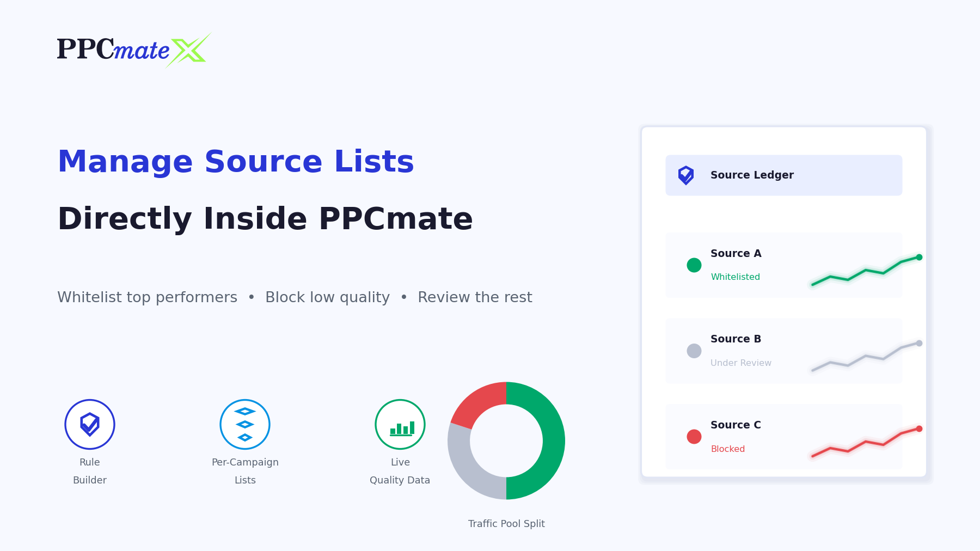Click the Source Ledger shield icon

click(x=686, y=175)
